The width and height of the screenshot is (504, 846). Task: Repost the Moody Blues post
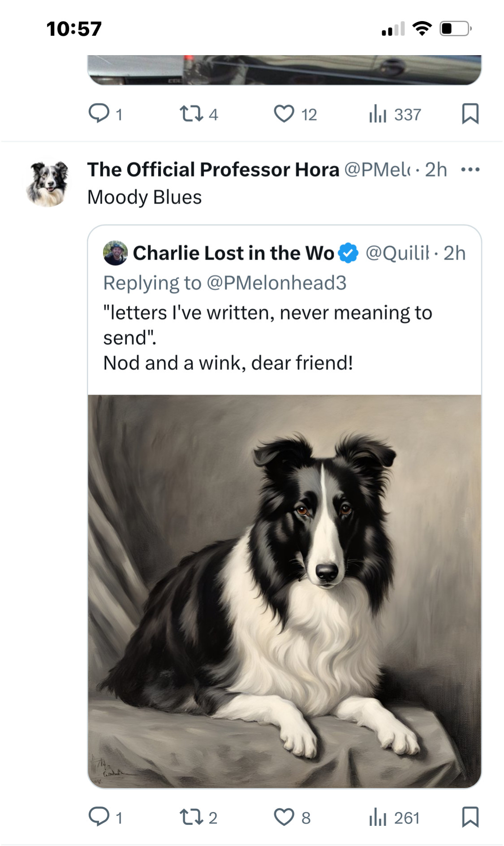[191, 817]
